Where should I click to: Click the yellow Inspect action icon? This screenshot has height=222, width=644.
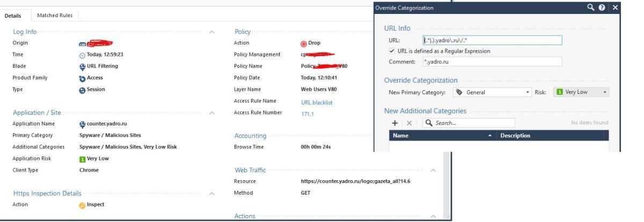[82, 205]
